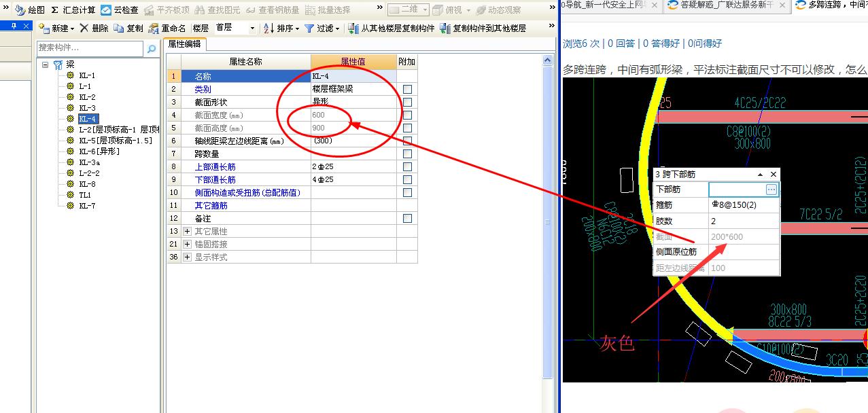The width and height of the screenshot is (868, 413).
Task: Select KL-6[异形] beam in tree
Action: (x=99, y=151)
